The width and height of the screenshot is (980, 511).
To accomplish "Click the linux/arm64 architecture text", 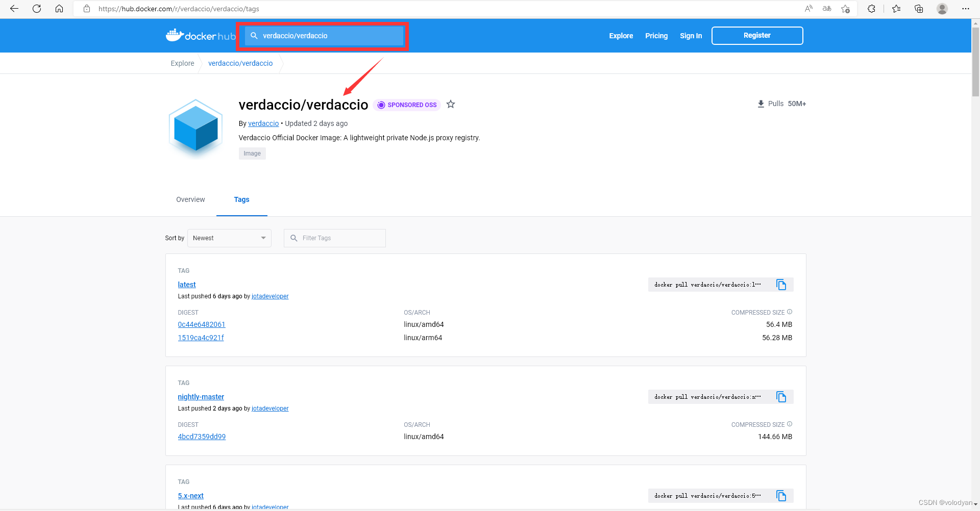I will coord(423,338).
